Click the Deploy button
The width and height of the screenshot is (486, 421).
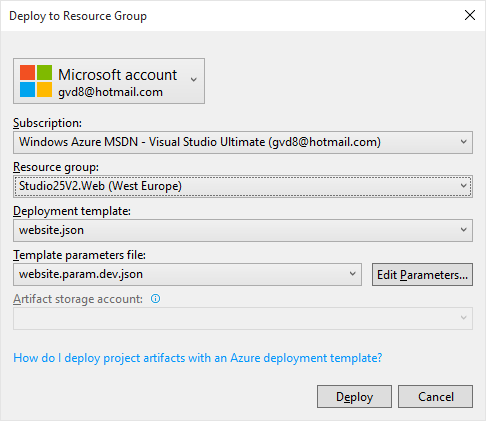tap(354, 397)
